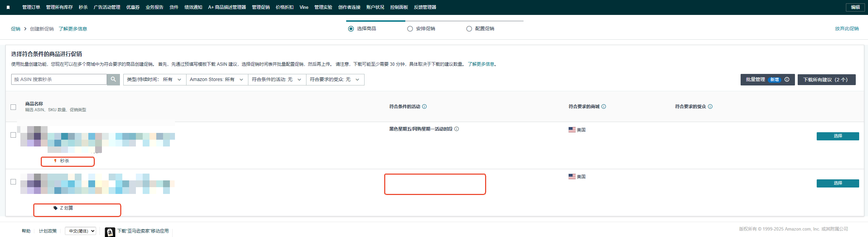Click info icon next to 符合条件的活动 header
The width and height of the screenshot is (868, 237).
(424, 106)
